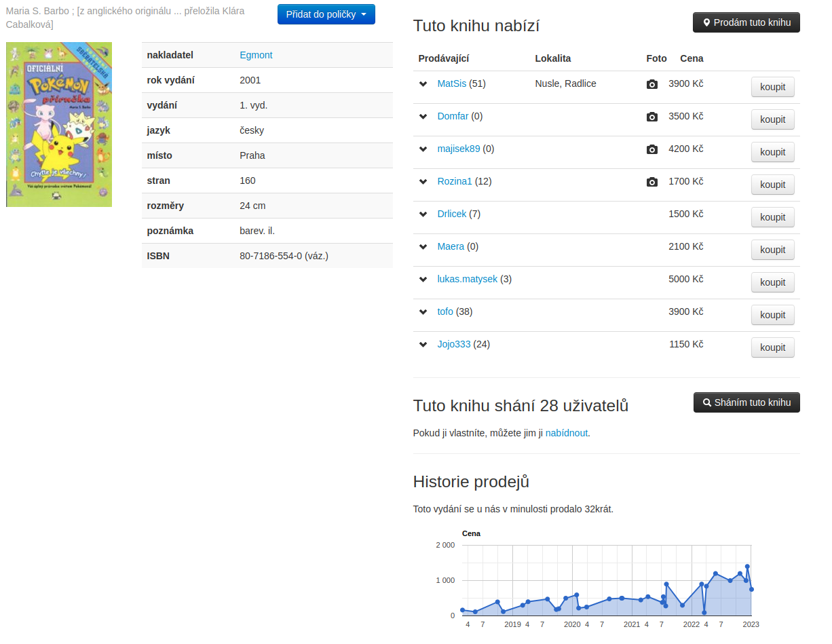Follow the 'nabídnout' link
The image size is (832, 644).
(x=566, y=433)
